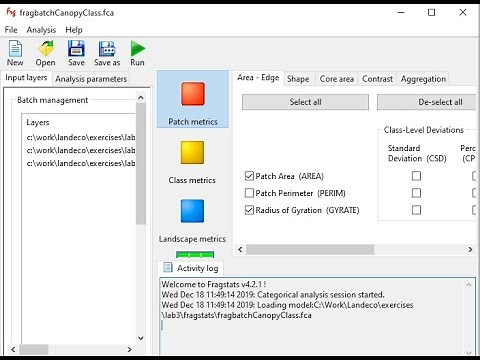480x360 pixels.
Task: Click the Batch management scroll down arrow
Action: (x=141, y=338)
